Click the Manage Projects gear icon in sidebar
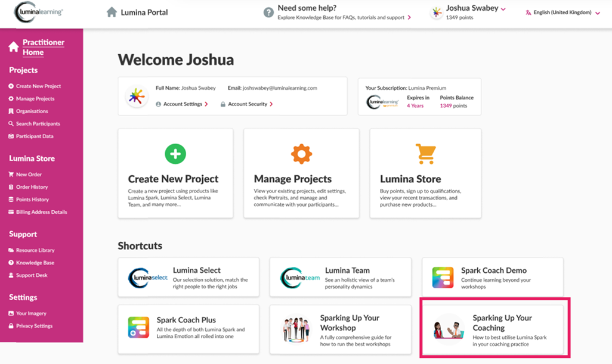This screenshot has height=364, width=612. [x=11, y=99]
